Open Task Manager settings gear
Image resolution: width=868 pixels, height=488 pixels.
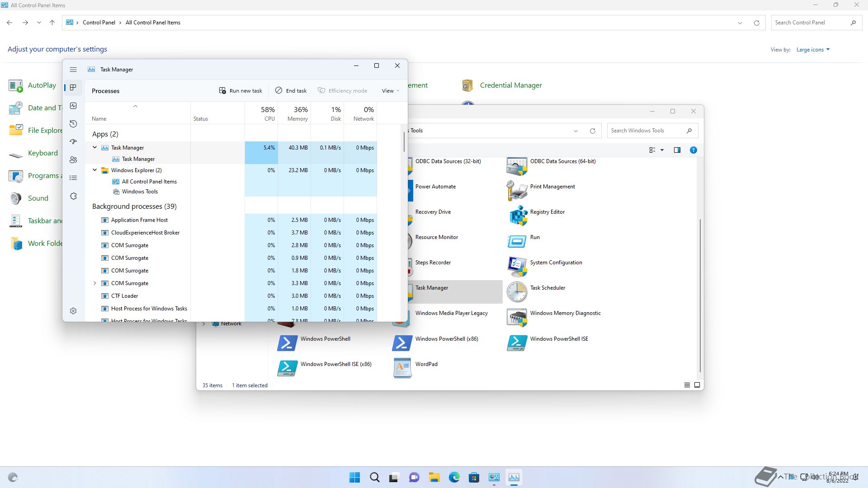tap(73, 311)
